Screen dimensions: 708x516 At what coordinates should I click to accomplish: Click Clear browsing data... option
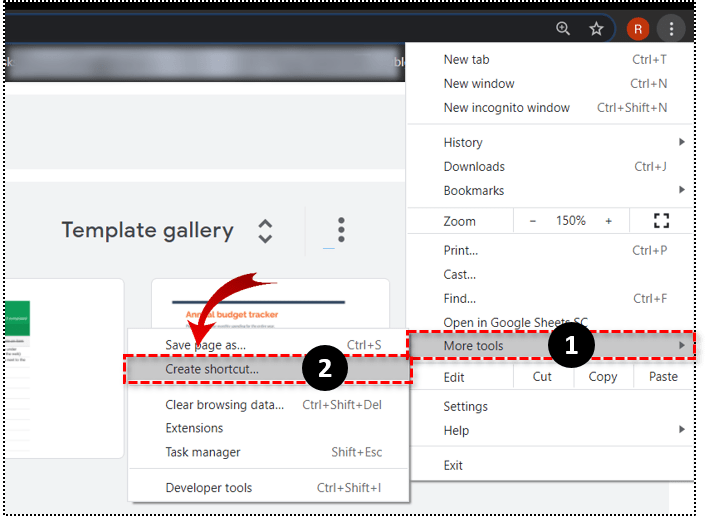point(224,405)
